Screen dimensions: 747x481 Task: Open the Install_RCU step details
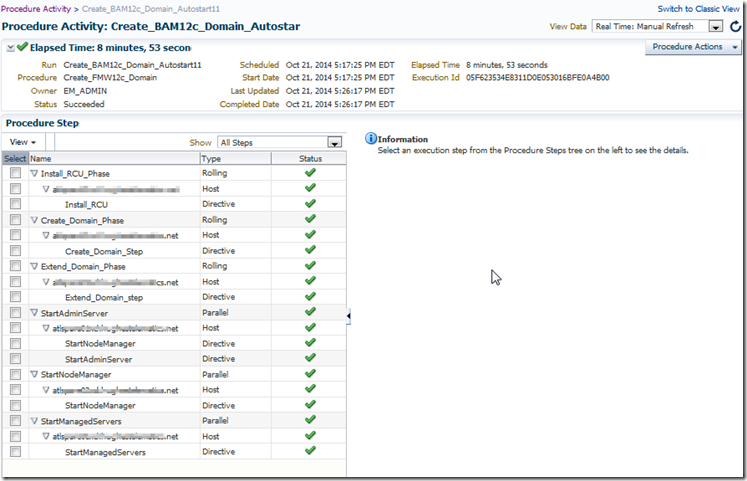tap(86, 204)
